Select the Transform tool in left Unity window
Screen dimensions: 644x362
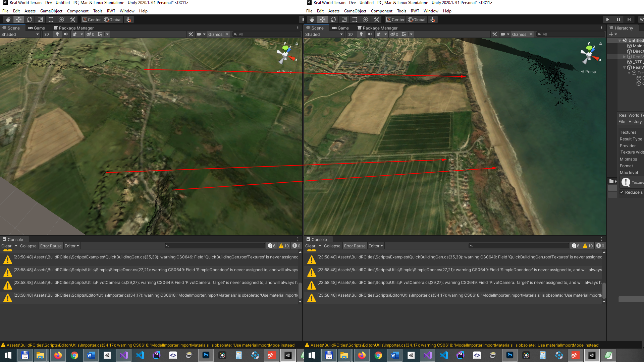pos(62,19)
